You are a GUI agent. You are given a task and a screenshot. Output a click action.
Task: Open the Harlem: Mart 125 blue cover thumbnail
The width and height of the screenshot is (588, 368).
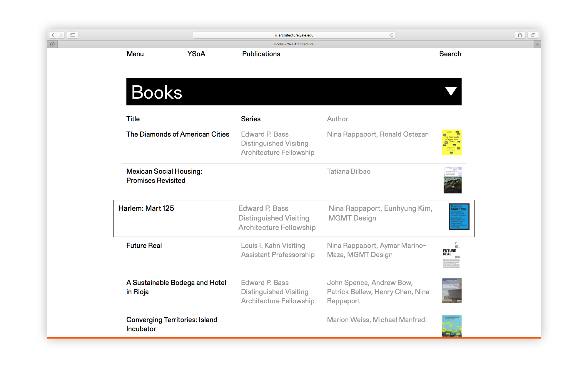[459, 216]
